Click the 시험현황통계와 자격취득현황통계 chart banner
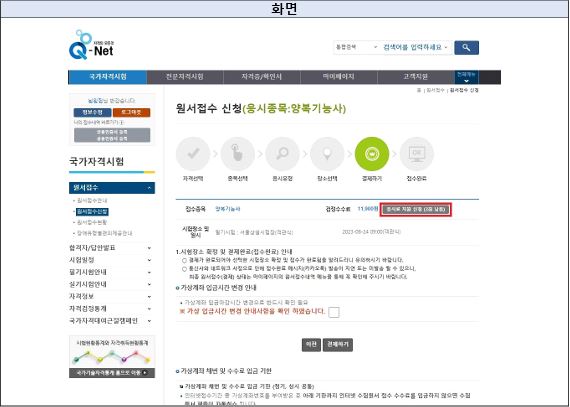This screenshot has height=407, width=570. click(x=112, y=351)
